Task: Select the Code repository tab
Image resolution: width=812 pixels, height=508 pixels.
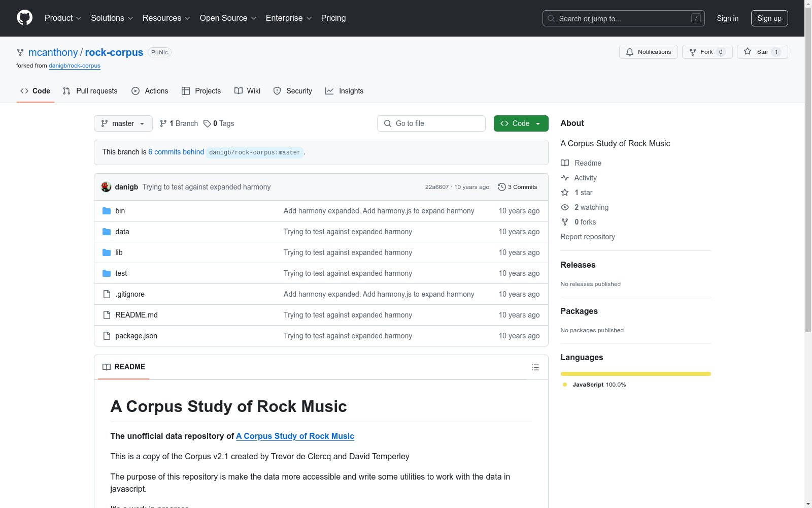Action: coord(36,91)
